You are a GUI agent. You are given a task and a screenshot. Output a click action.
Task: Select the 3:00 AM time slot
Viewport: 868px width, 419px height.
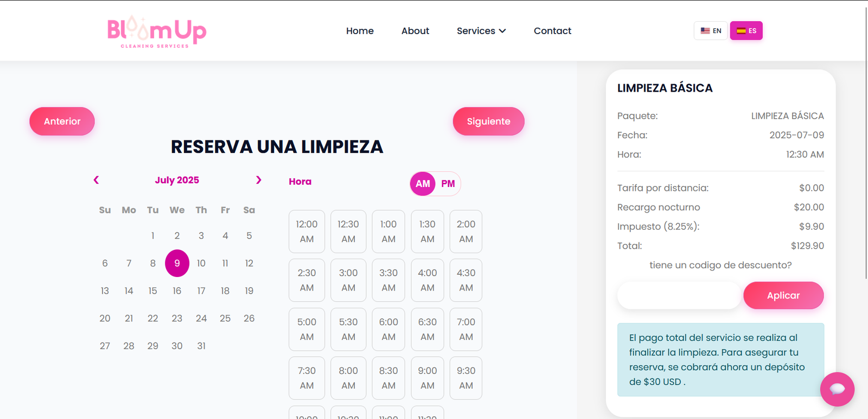point(348,280)
